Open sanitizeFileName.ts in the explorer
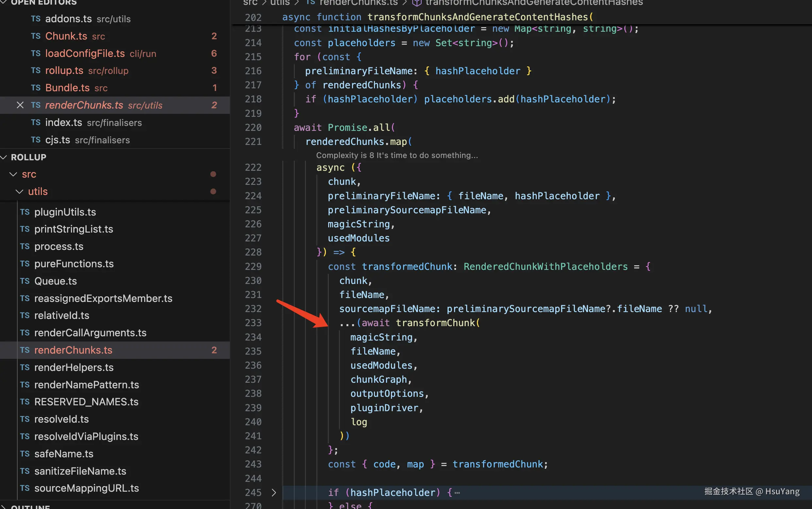Image resolution: width=812 pixels, height=509 pixels. (80, 471)
